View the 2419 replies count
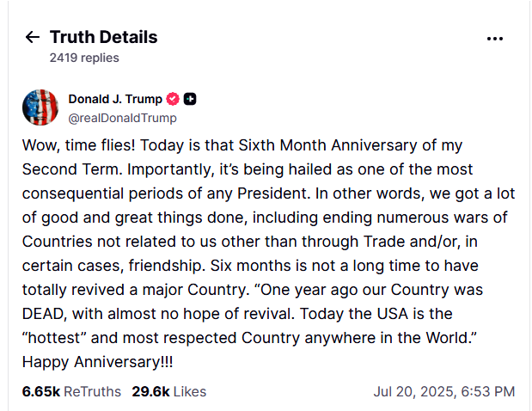 (84, 58)
